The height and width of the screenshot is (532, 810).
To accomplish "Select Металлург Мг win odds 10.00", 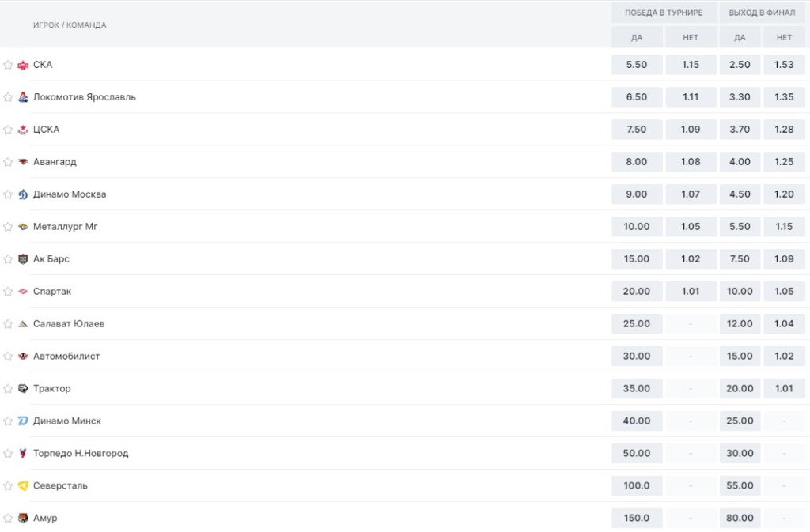I will coord(637,227).
